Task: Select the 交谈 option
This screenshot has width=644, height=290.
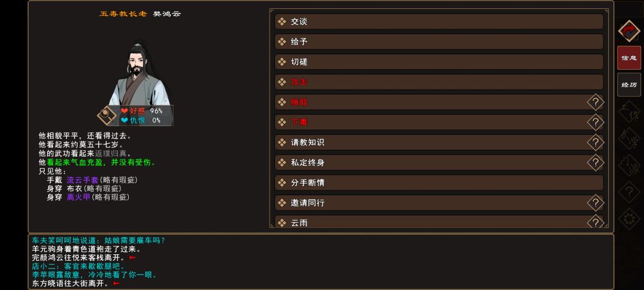Action: pyautogui.click(x=439, y=21)
